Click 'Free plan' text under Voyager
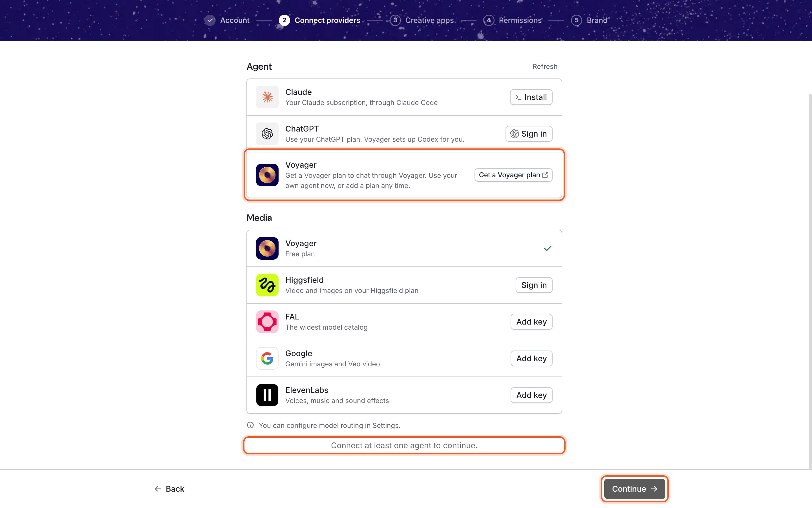The image size is (812, 508). click(300, 254)
